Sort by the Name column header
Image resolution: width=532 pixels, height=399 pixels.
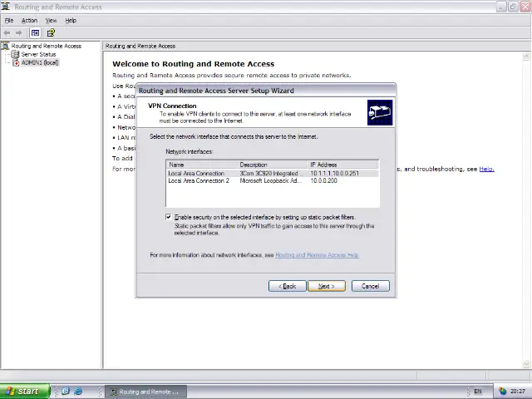tap(202, 165)
